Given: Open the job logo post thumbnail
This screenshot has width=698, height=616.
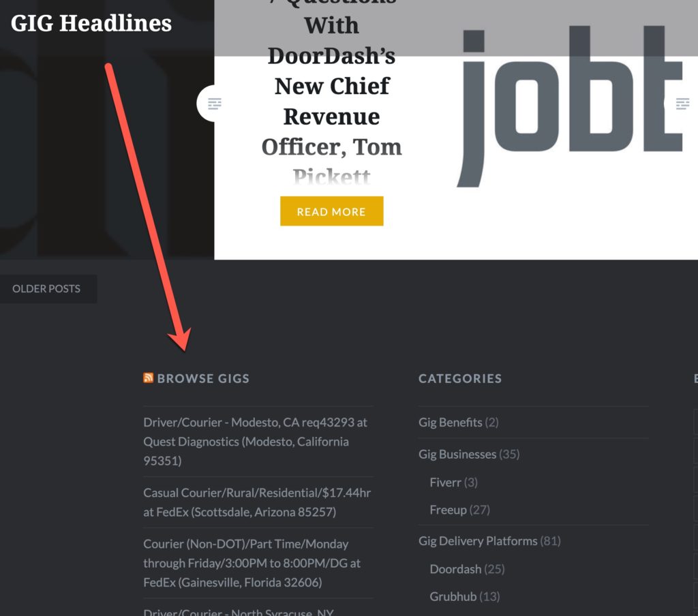Looking at the screenshot, I should coord(571,107).
